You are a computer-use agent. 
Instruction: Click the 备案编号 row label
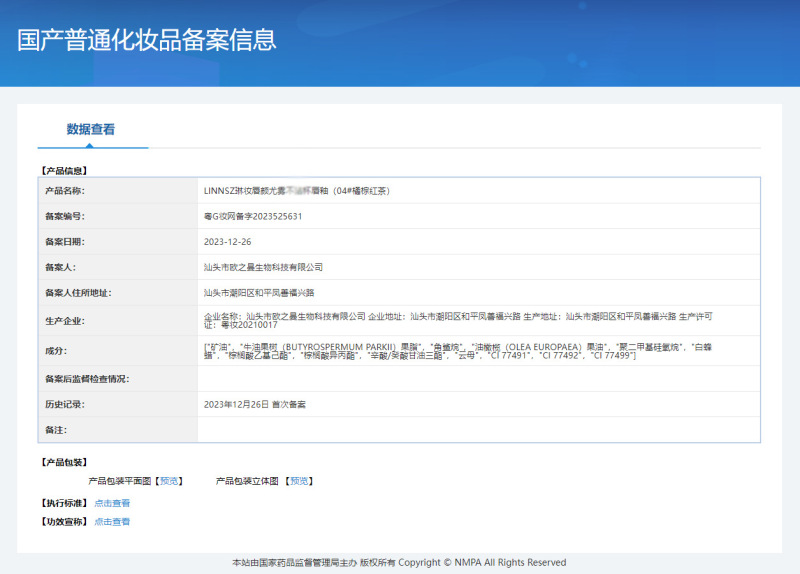click(x=65, y=216)
